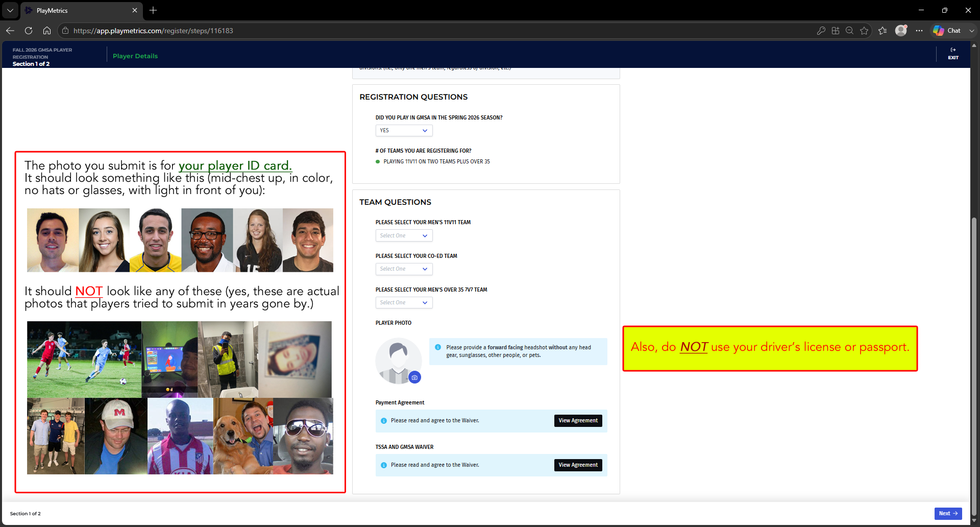Screen dimensions: 980x527
Task: Click the page vertical scrollbar thumb
Action: 974,368
